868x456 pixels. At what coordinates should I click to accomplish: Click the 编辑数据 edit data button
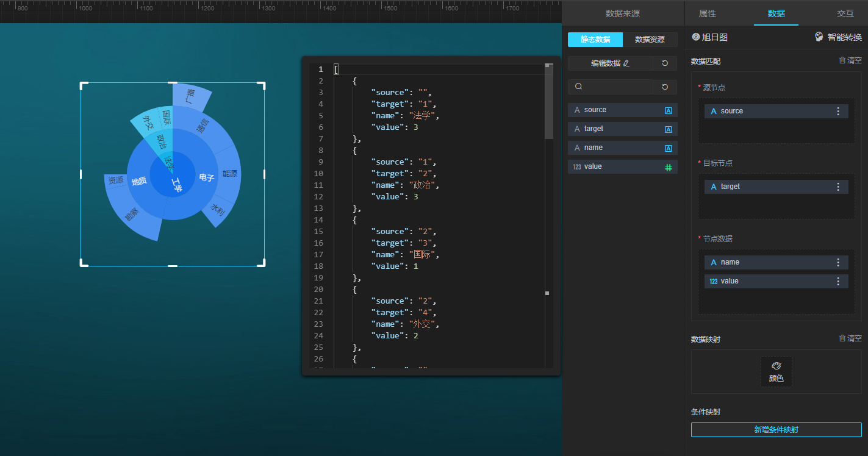[610, 63]
